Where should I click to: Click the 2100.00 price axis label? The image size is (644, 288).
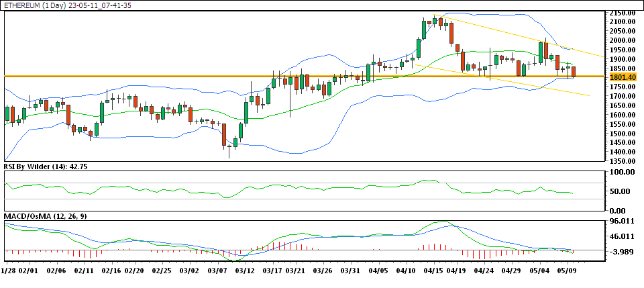coord(623,21)
